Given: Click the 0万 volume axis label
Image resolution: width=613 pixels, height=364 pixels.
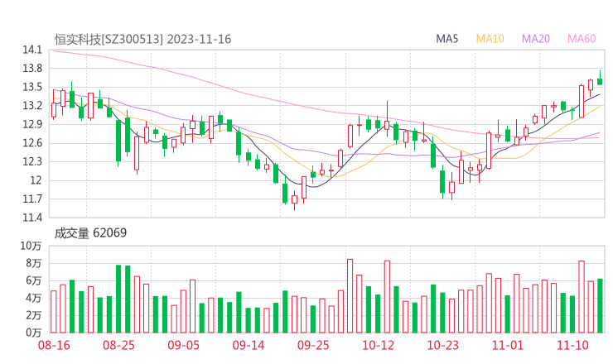Looking at the screenshot, I should 34,333.
